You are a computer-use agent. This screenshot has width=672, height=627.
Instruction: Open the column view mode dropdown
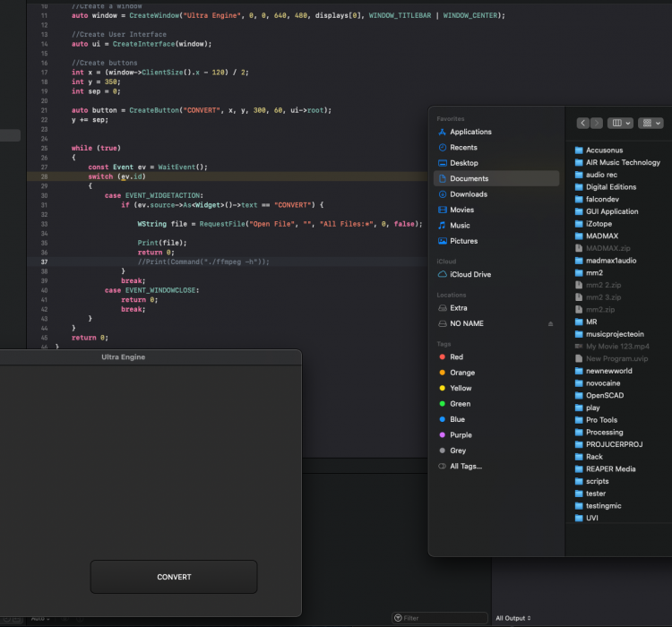(619, 123)
